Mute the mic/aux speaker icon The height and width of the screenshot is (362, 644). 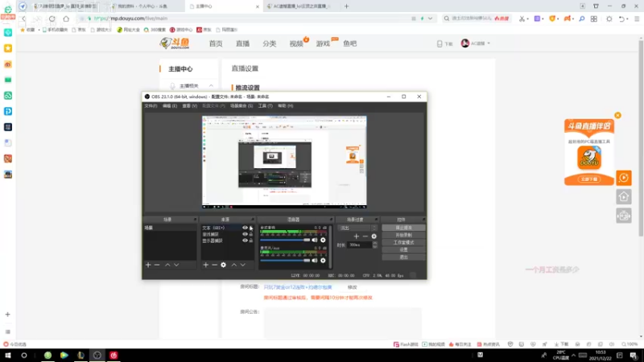[x=315, y=260]
